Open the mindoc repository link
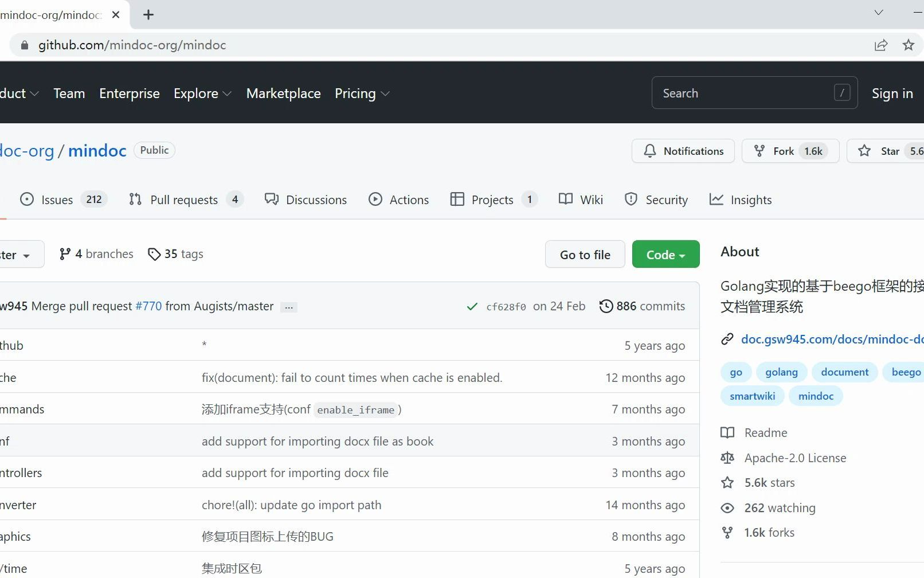The width and height of the screenshot is (924, 578). point(97,151)
